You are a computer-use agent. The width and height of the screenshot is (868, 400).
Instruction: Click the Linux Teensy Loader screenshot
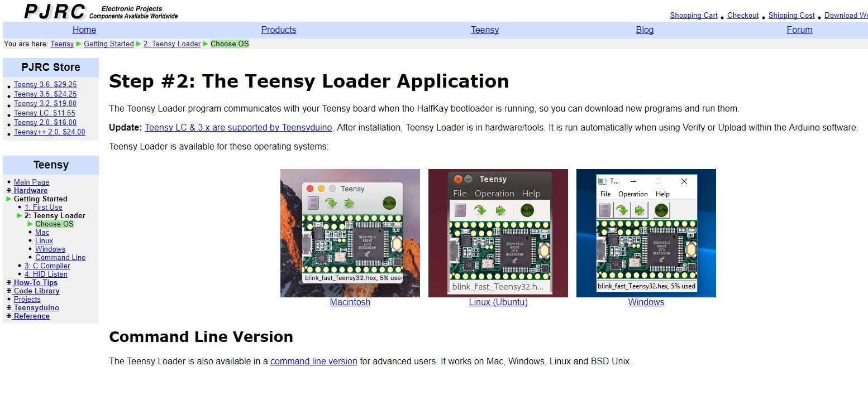pos(498,233)
